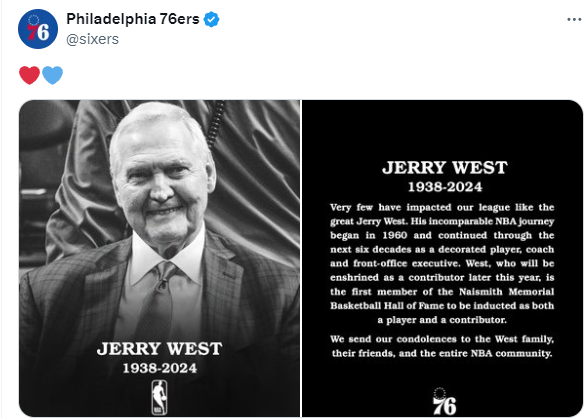Click the JERRY WEST heading in statement
585x419 pixels.
(445, 168)
